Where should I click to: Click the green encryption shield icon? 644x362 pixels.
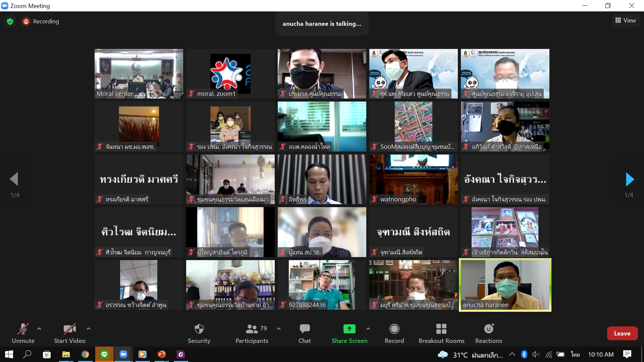point(10,21)
